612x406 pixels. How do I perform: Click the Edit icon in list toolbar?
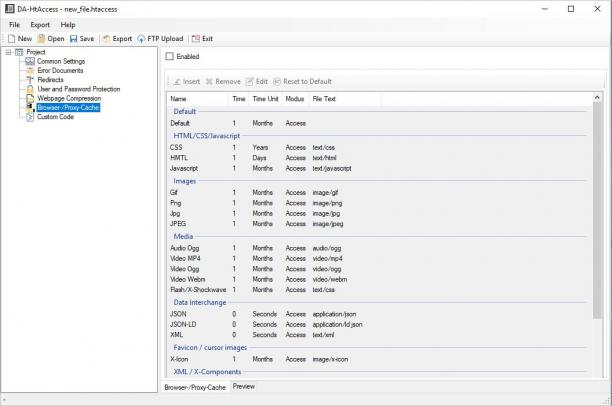point(249,82)
